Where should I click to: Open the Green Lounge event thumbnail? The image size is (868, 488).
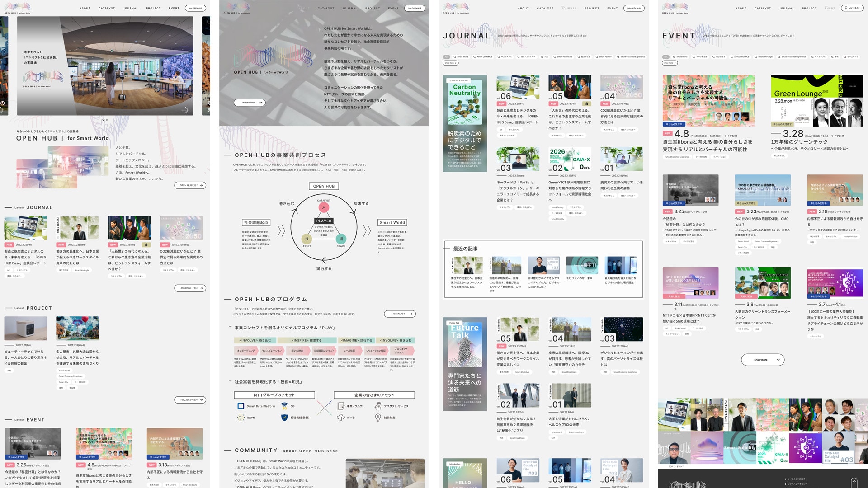tap(817, 100)
